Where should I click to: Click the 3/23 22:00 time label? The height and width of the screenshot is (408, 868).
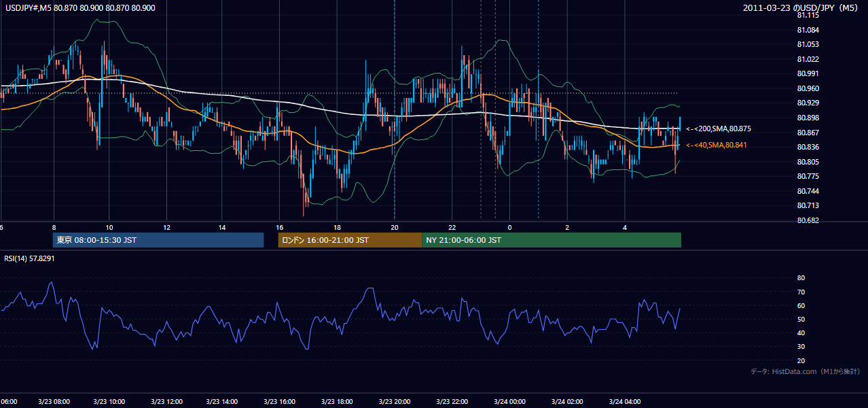452,402
